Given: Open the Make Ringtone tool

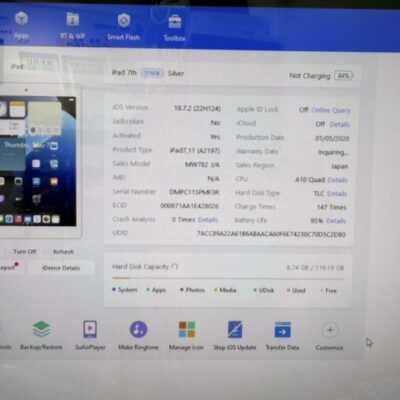Looking at the screenshot, I should click(138, 329).
